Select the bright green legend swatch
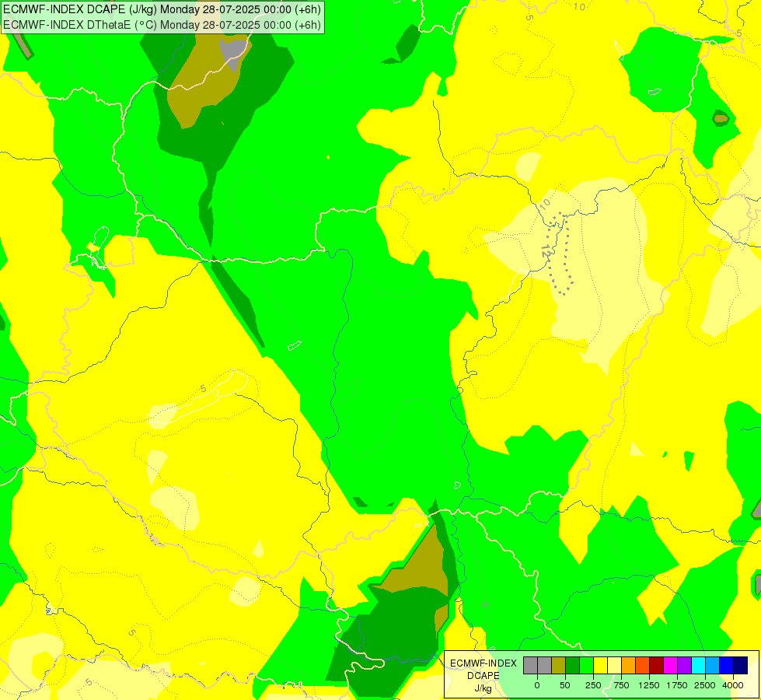Image resolution: width=761 pixels, height=700 pixels. pyautogui.click(x=587, y=665)
